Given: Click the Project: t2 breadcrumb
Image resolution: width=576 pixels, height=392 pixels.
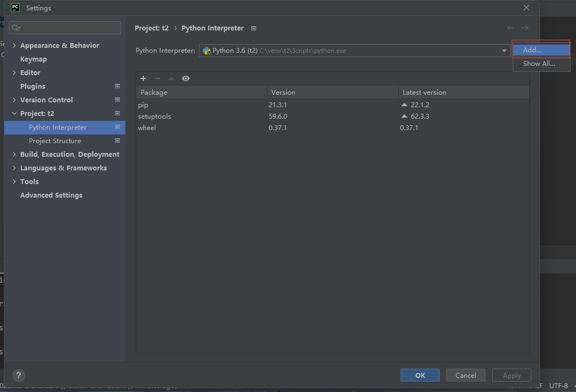Looking at the screenshot, I should (151, 28).
